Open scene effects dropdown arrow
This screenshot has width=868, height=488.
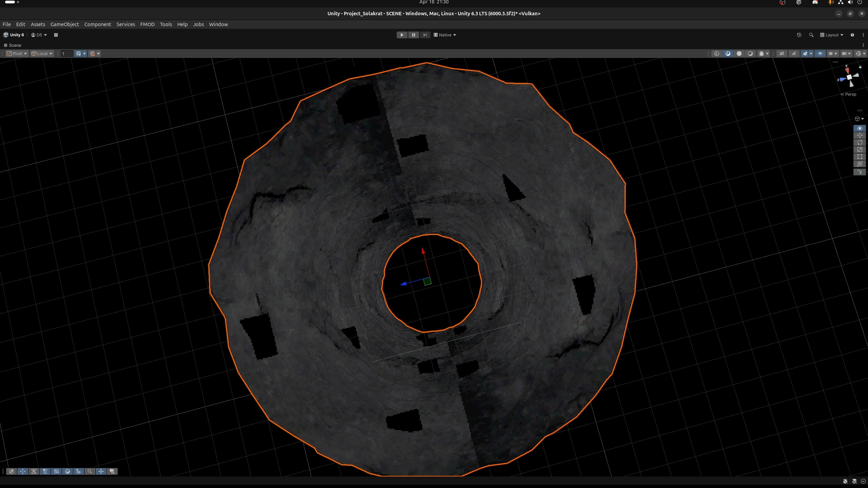pyautogui.click(x=811, y=54)
